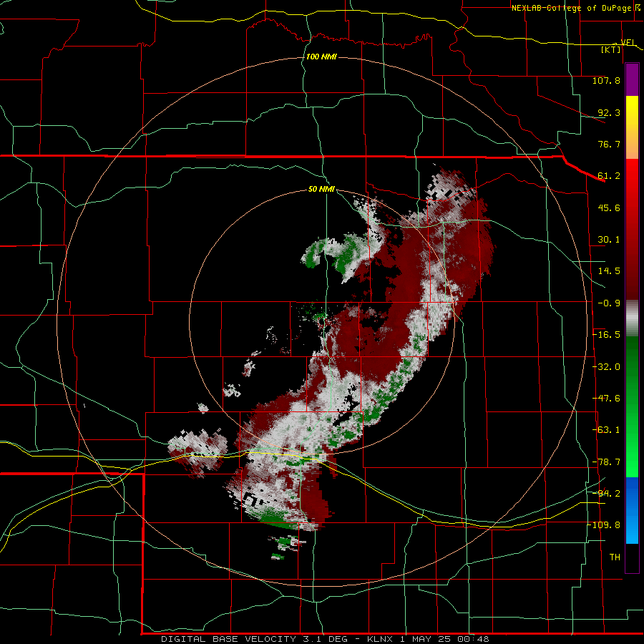
Task: Click the -47.6 velocity scale value
Action: (x=607, y=399)
